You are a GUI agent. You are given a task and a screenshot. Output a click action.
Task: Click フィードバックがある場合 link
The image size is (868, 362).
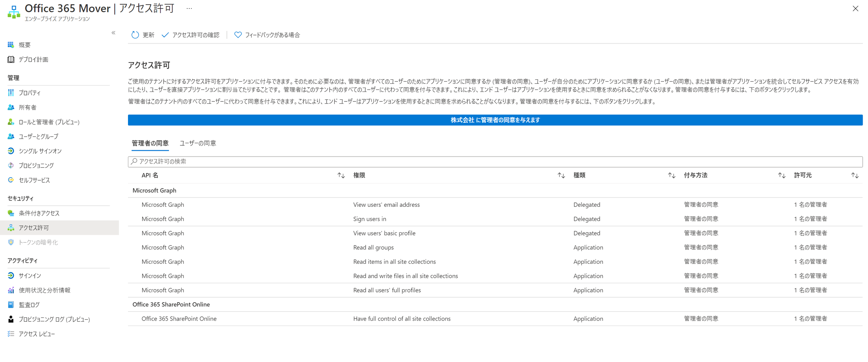pyautogui.click(x=273, y=35)
